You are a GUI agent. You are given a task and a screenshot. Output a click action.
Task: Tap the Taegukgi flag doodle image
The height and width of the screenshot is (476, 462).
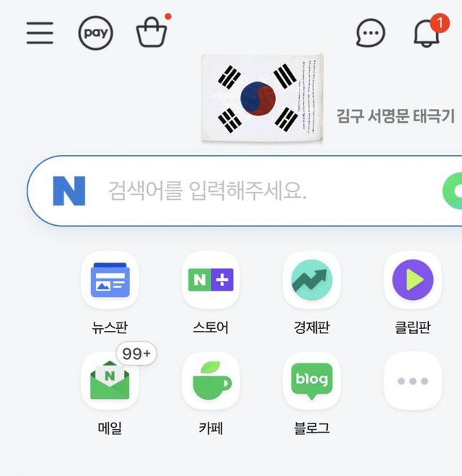(262, 98)
